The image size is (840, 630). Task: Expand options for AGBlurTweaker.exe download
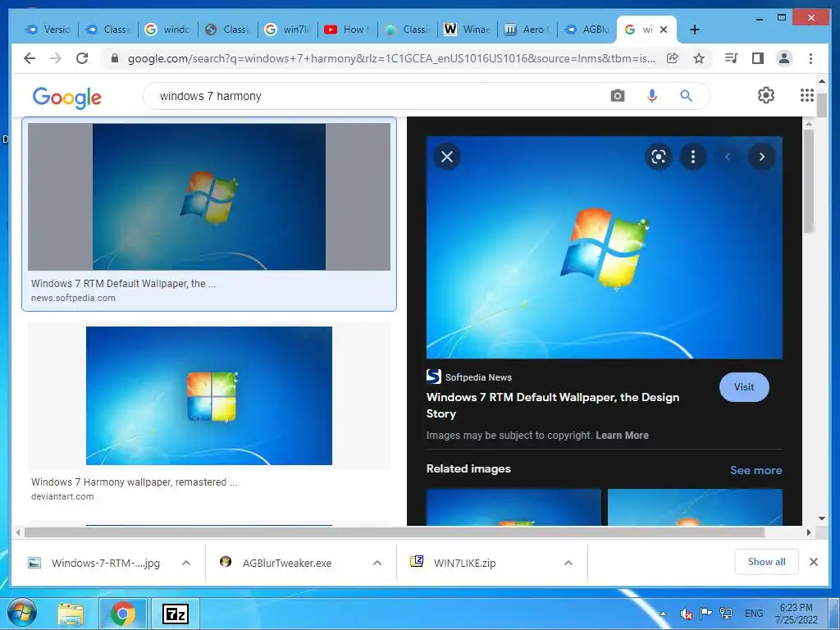377,563
